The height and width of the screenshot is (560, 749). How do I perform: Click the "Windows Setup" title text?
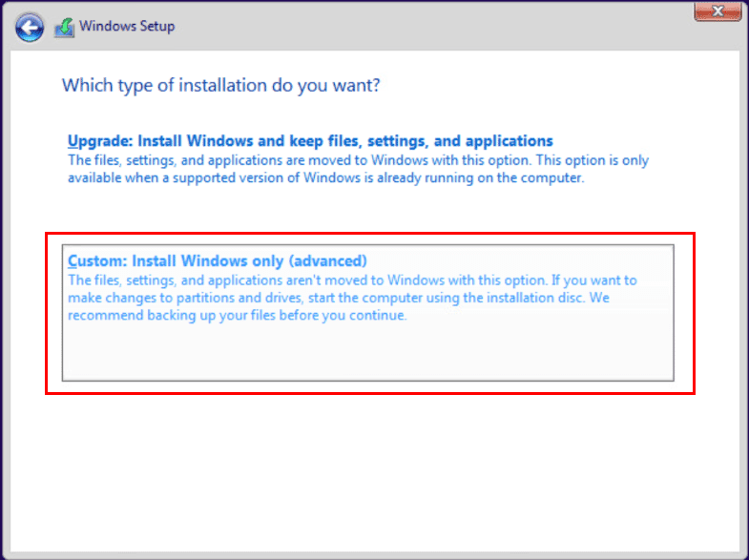pyautogui.click(x=127, y=26)
